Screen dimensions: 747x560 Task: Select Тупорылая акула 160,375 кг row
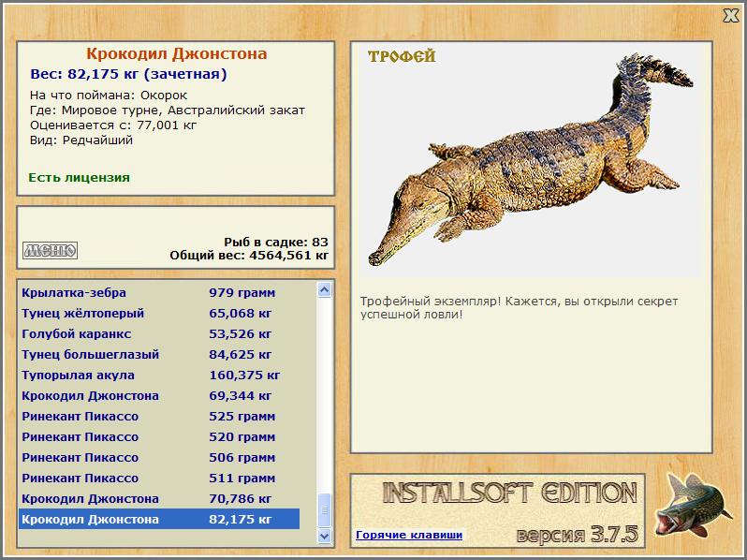click(x=159, y=376)
